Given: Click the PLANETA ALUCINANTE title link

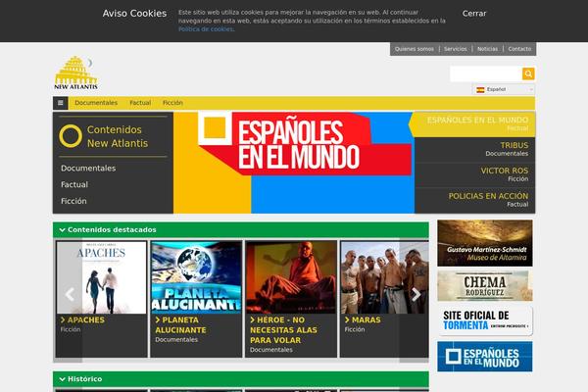Looking at the screenshot, I should 180,325.
